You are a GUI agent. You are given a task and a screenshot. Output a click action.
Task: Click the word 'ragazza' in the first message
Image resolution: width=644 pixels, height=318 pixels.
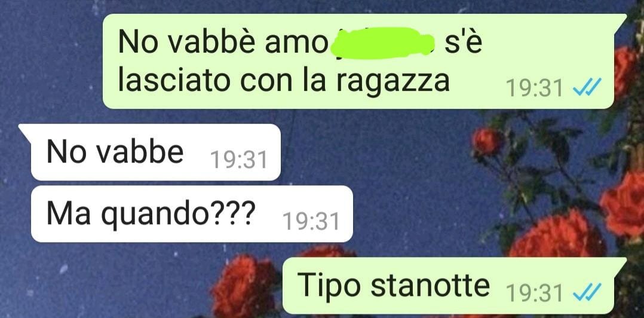coord(392,82)
